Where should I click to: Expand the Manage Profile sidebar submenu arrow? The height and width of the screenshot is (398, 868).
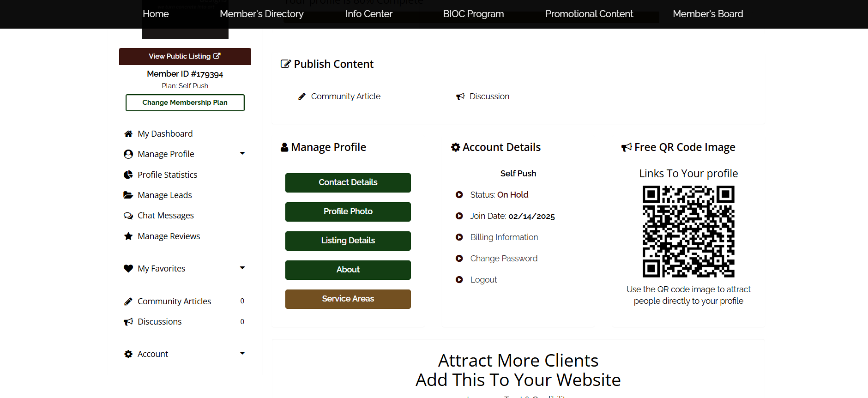point(242,153)
